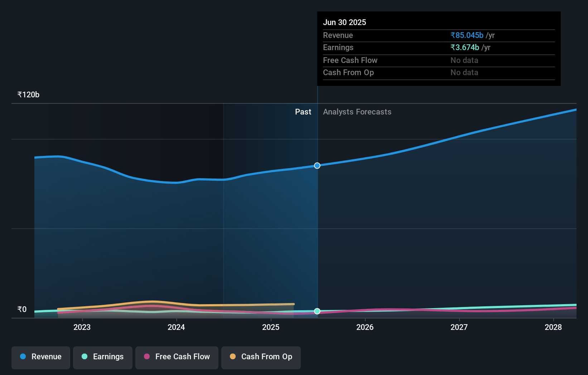Image resolution: width=588 pixels, height=375 pixels.
Task: Toggle the Free Cash Flow legend button
Action: [x=177, y=357]
